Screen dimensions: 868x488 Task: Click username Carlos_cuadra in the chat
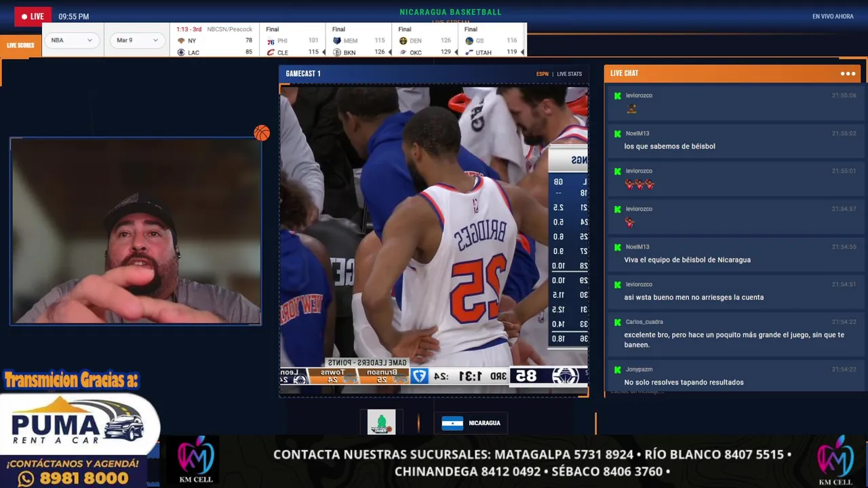644,322
